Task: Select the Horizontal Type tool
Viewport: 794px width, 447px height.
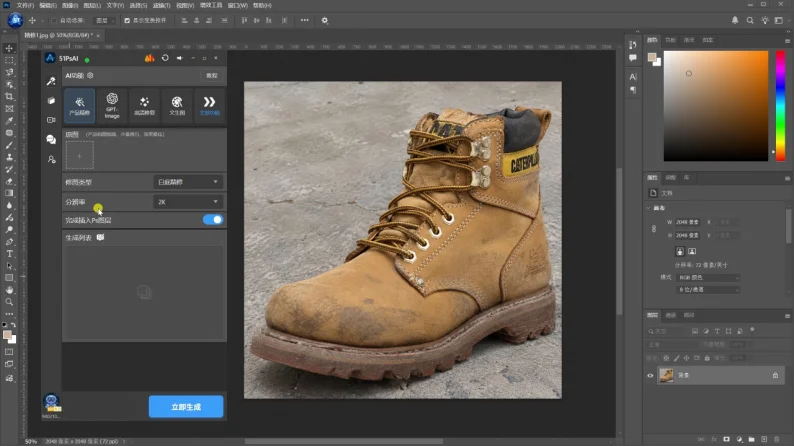Action: click(x=9, y=254)
